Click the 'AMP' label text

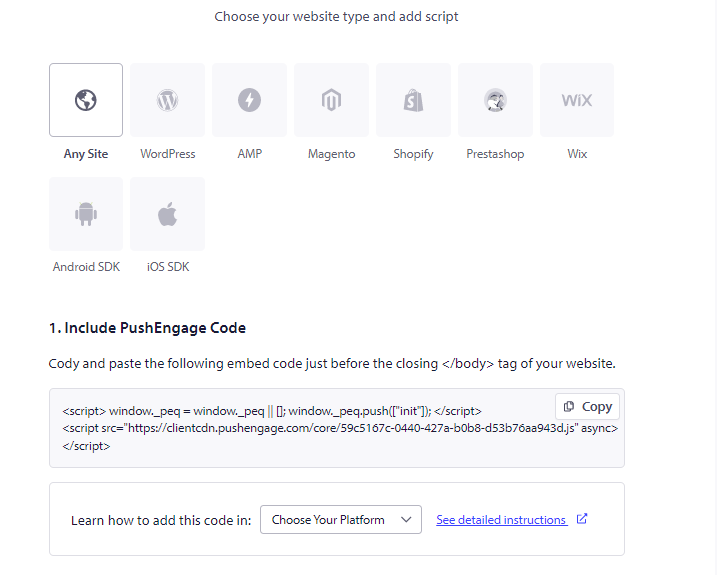tap(250, 154)
